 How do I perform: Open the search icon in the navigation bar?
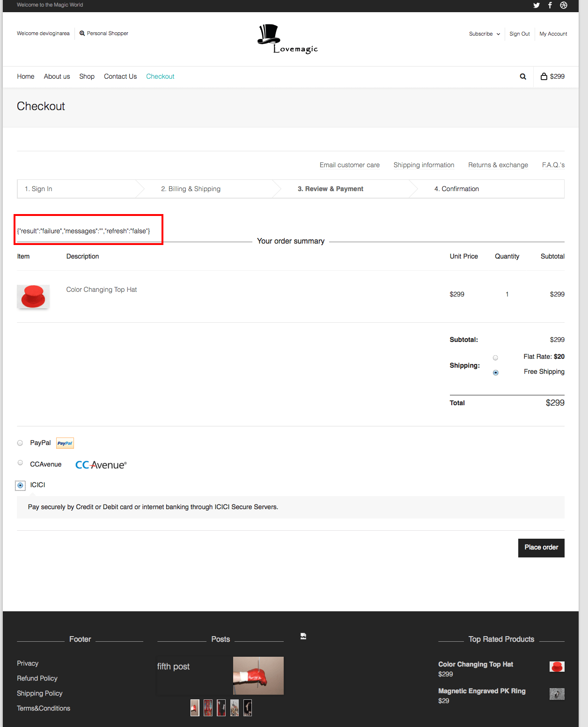522,76
